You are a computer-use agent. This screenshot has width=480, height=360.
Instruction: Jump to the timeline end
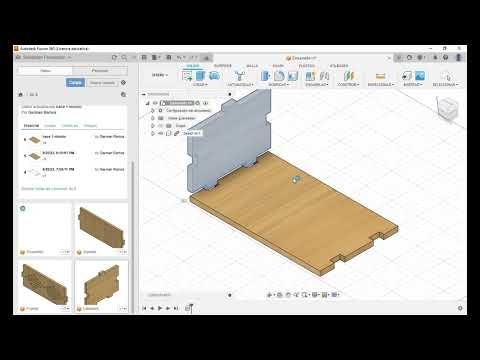pos(176,308)
